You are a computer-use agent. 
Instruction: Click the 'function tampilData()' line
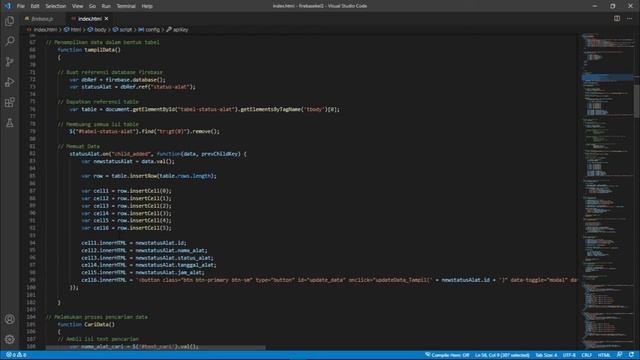(89, 50)
